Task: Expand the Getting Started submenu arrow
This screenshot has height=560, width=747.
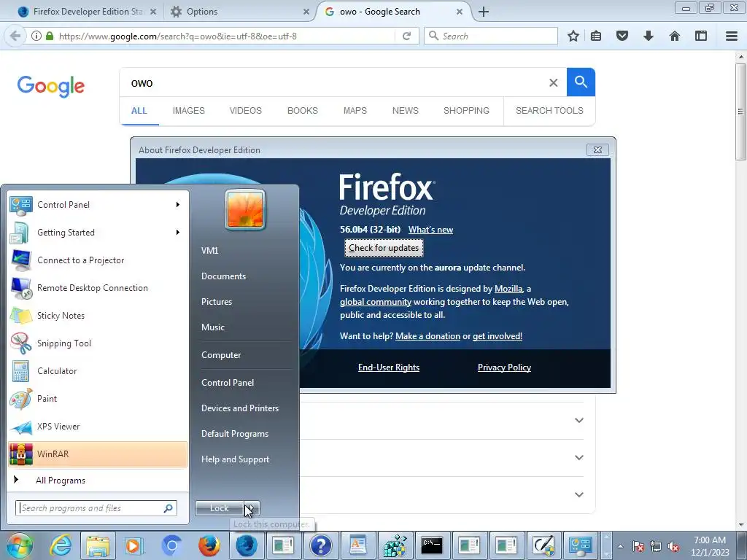Action: [x=178, y=233]
